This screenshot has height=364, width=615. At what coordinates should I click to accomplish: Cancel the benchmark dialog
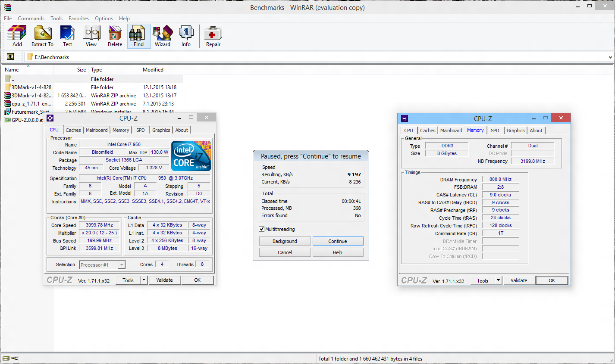click(285, 252)
